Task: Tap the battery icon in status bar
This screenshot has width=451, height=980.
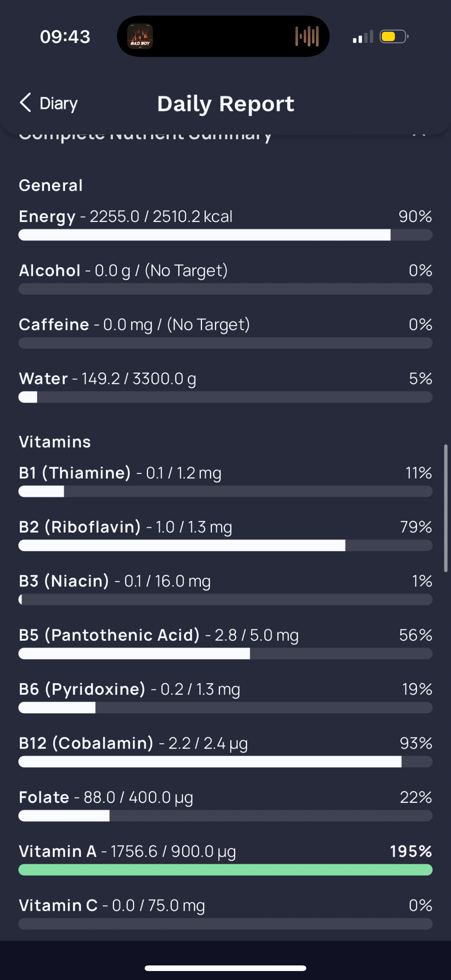Action: point(394,37)
